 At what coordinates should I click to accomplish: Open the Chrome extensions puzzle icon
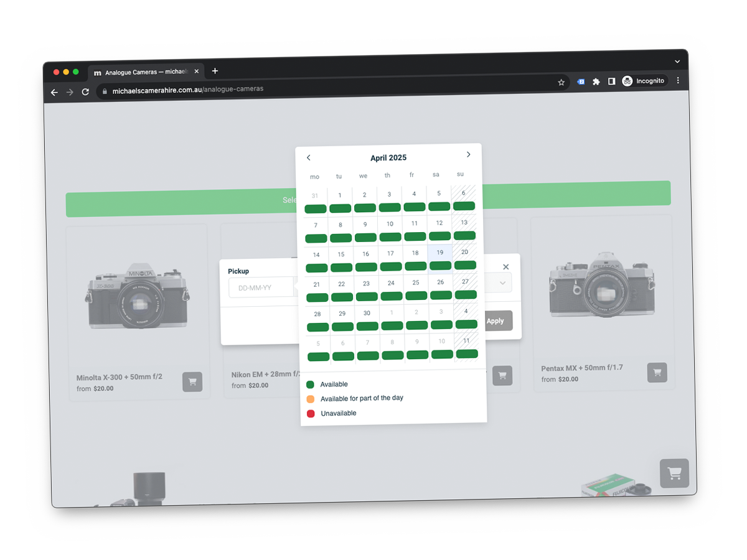click(596, 81)
